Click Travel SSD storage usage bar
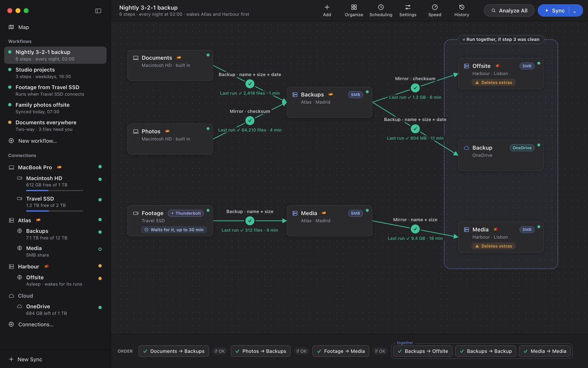The image size is (588, 368). pos(54,211)
